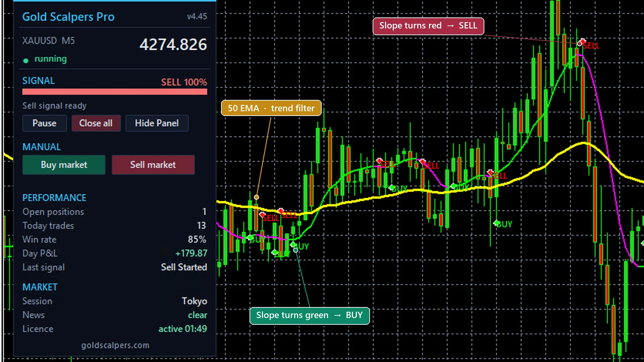Place a manual Buy market order

click(x=64, y=165)
